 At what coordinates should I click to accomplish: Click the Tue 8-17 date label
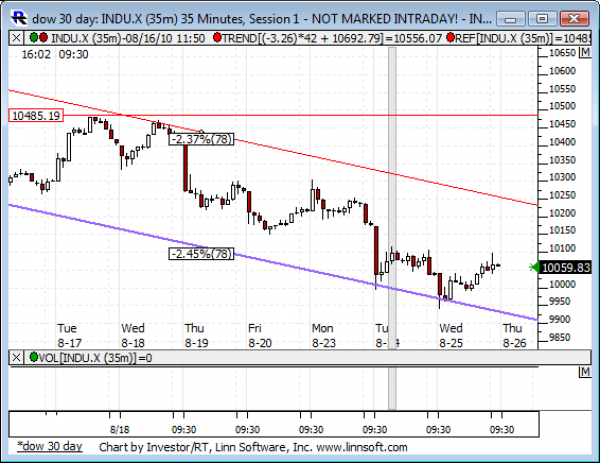[x=68, y=335]
